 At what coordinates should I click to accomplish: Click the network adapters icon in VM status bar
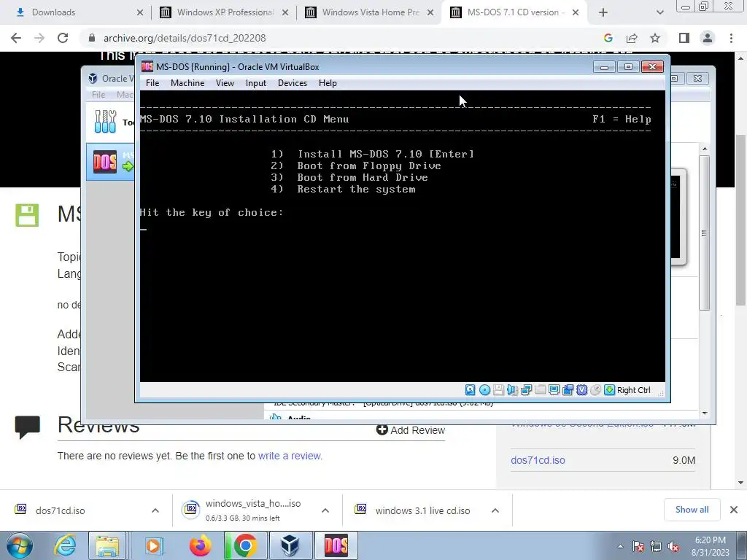point(526,390)
